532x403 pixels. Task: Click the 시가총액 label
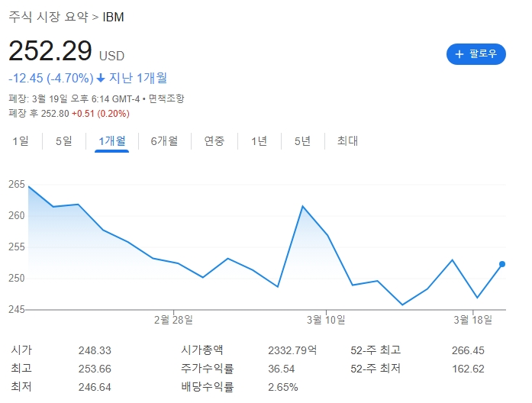(x=202, y=350)
